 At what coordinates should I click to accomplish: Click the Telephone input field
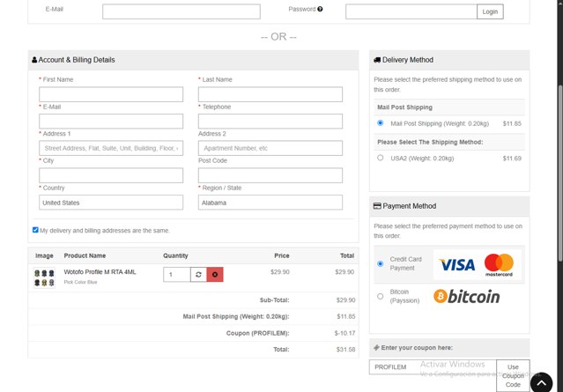[x=270, y=122]
